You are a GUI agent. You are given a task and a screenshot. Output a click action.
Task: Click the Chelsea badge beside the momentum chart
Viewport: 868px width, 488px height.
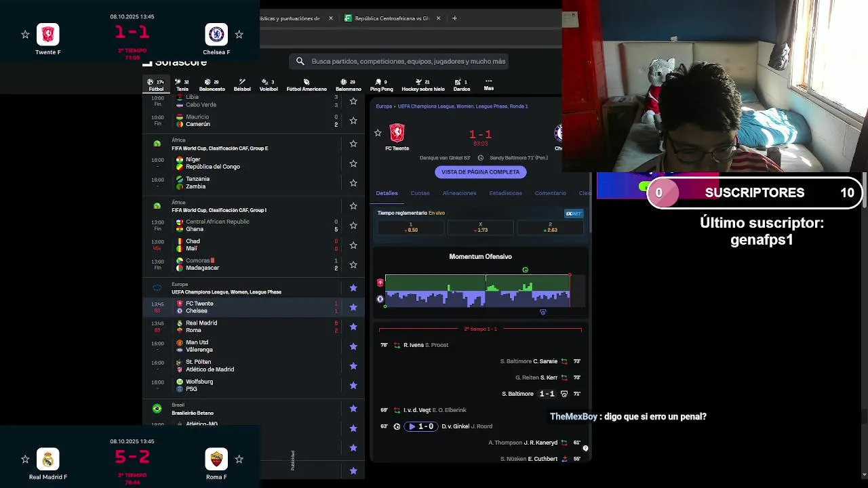[380, 299]
